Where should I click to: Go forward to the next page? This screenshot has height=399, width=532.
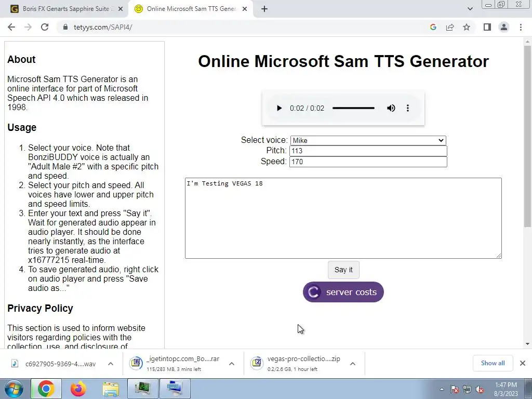[28, 27]
